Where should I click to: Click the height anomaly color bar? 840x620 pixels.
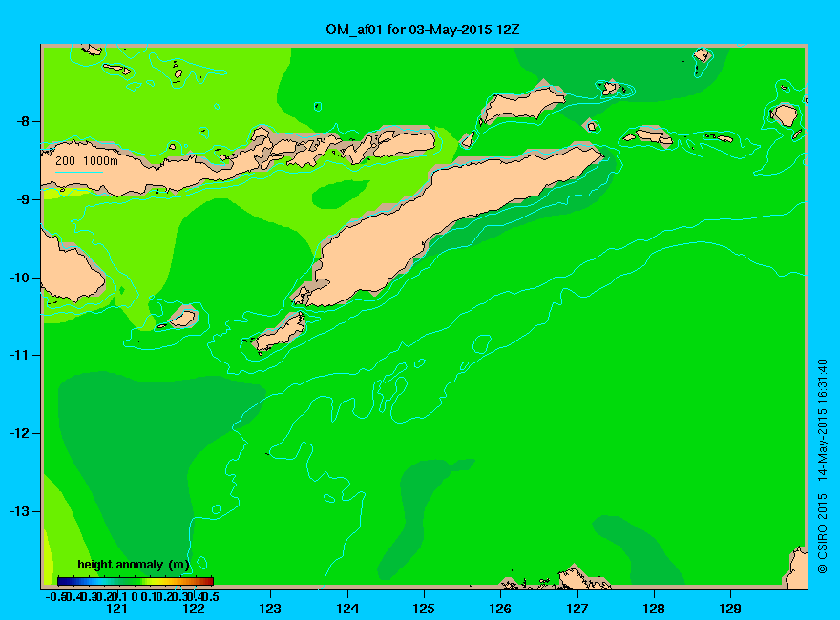[x=136, y=581]
